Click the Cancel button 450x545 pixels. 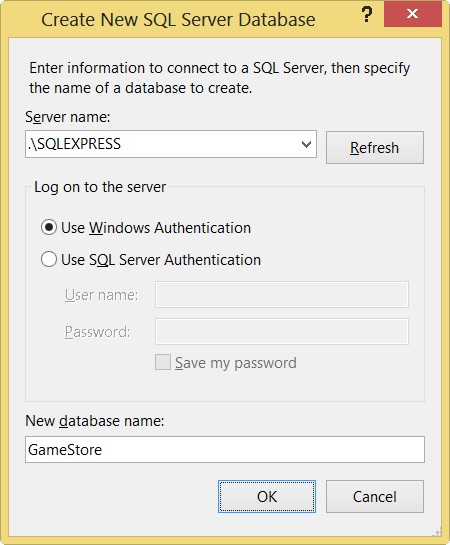tap(375, 496)
